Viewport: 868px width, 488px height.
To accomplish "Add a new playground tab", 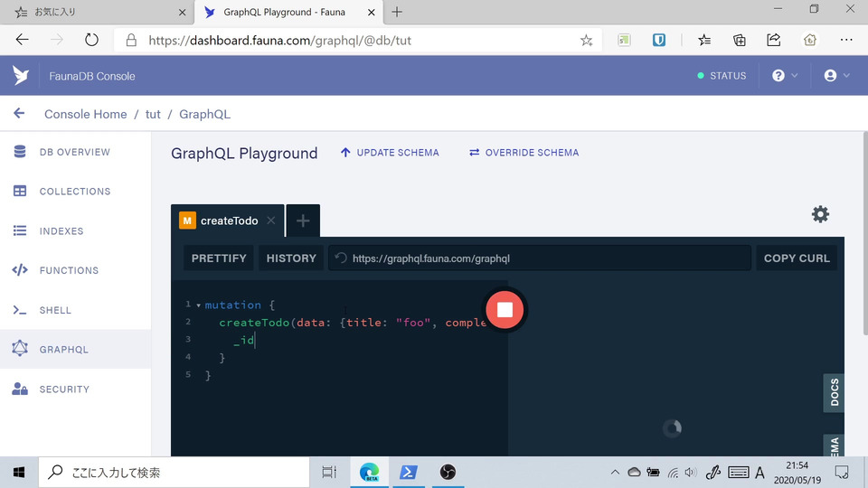I will pos(303,221).
